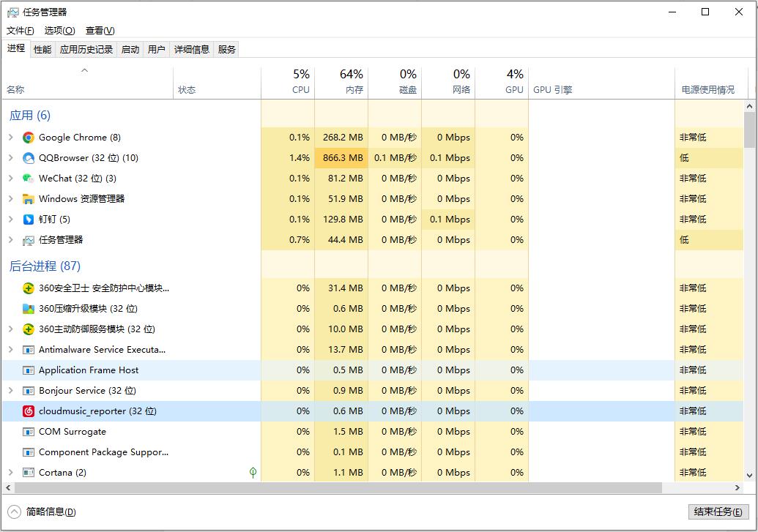Screen dimensions: 758x532
Task: Expand the QQBrowser process group
Action: coord(10,158)
